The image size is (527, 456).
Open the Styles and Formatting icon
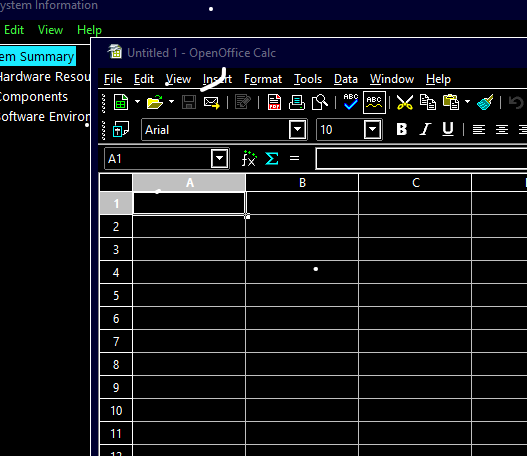pyautogui.click(x=121, y=129)
